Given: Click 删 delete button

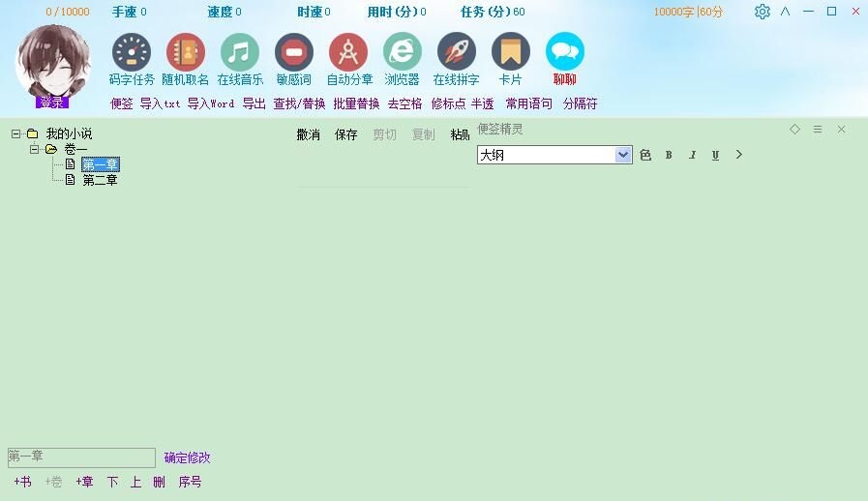Looking at the screenshot, I should coord(159,483).
